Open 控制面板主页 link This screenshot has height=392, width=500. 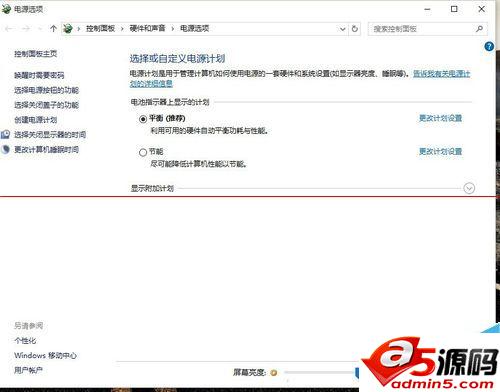tap(36, 54)
